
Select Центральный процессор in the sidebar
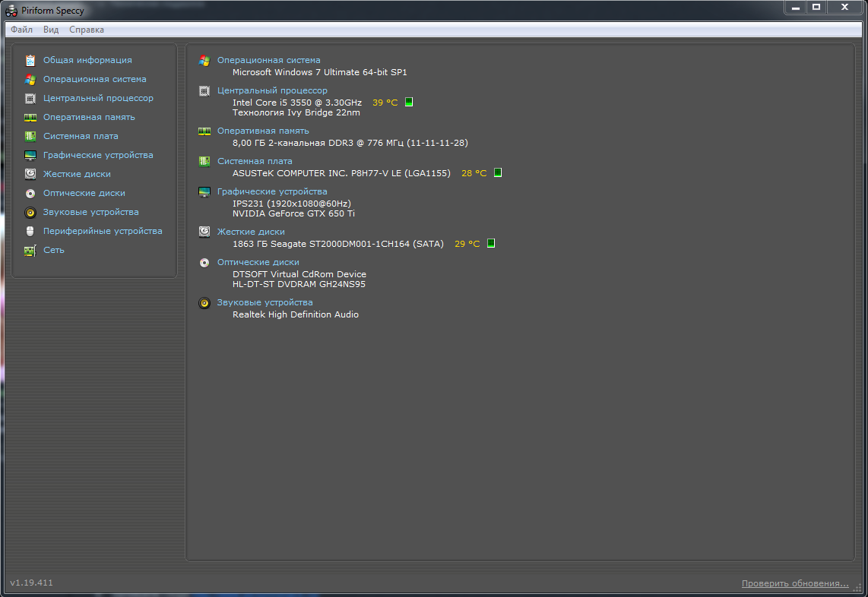pyautogui.click(x=98, y=98)
